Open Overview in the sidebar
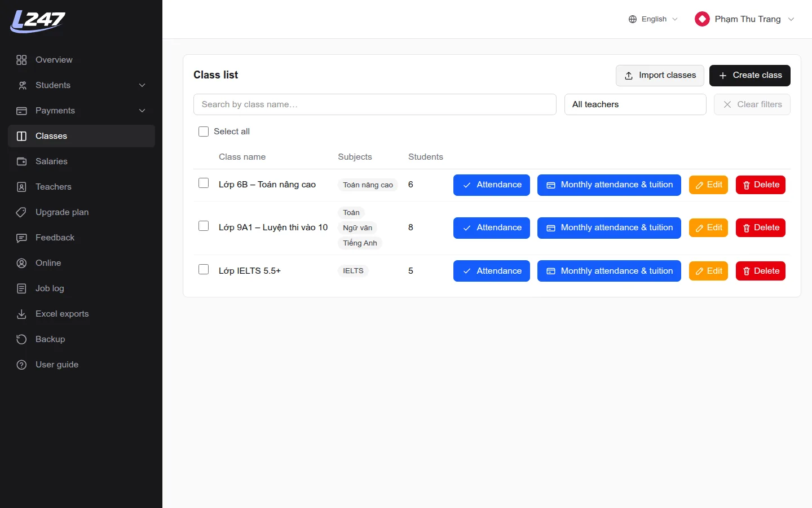The height and width of the screenshot is (508, 812). (81, 60)
